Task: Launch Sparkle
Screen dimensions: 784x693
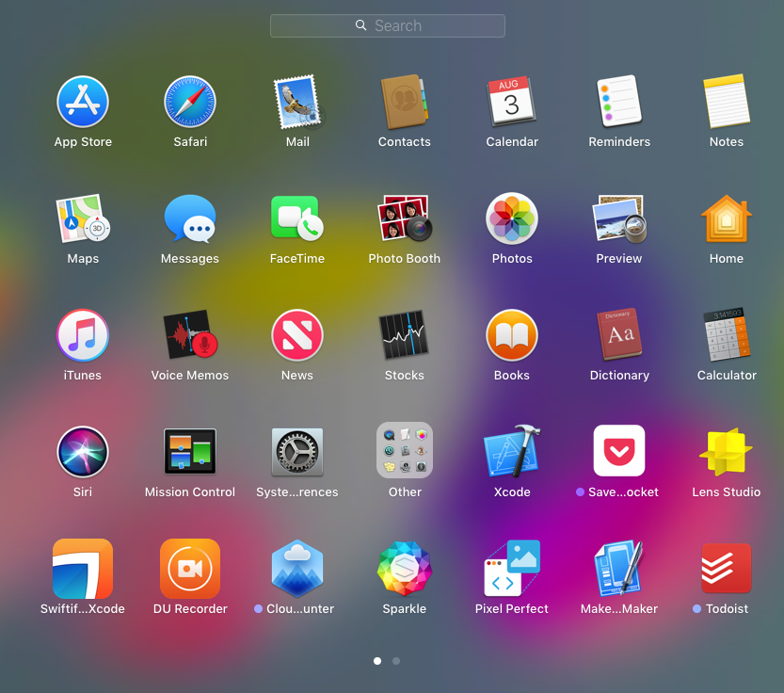Action: coord(404,569)
